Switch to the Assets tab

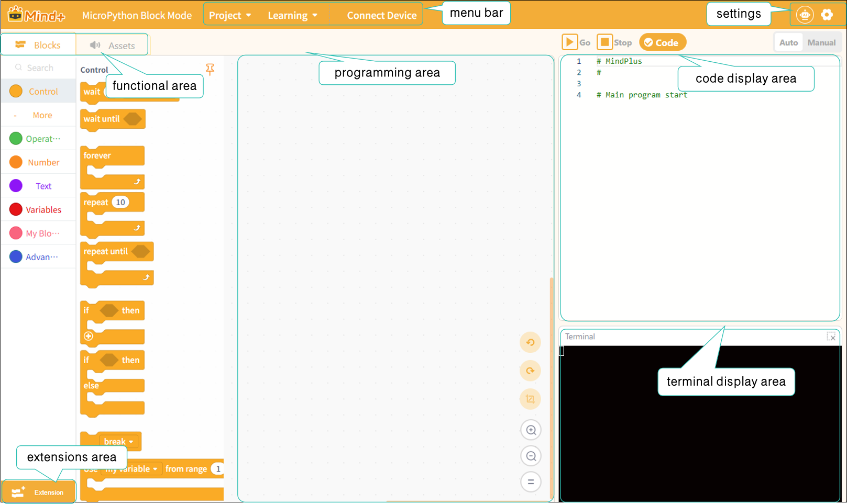coord(112,46)
